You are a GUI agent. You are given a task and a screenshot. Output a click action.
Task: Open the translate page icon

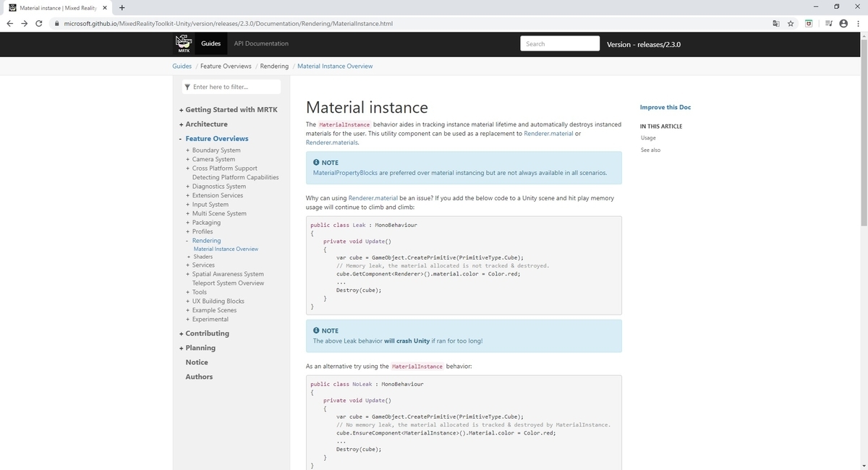(x=776, y=23)
